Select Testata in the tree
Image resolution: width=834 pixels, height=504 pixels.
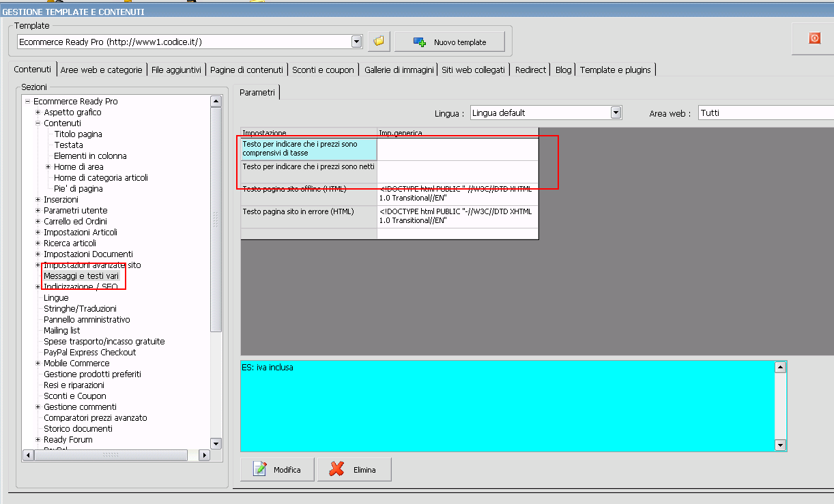[68, 145]
